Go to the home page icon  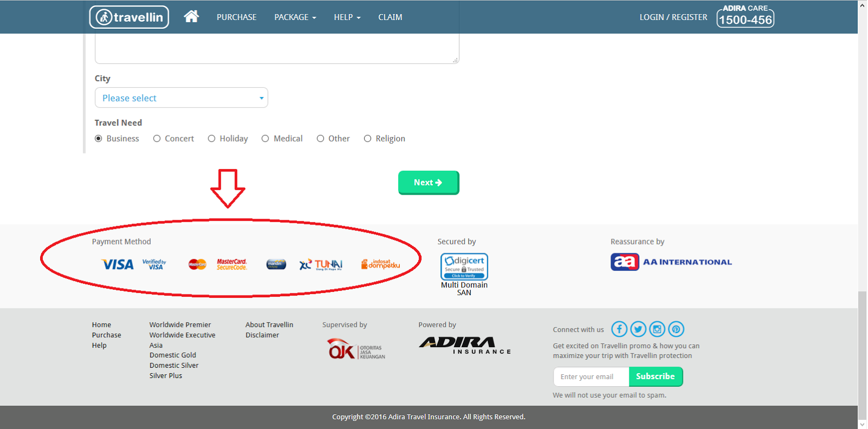191,16
